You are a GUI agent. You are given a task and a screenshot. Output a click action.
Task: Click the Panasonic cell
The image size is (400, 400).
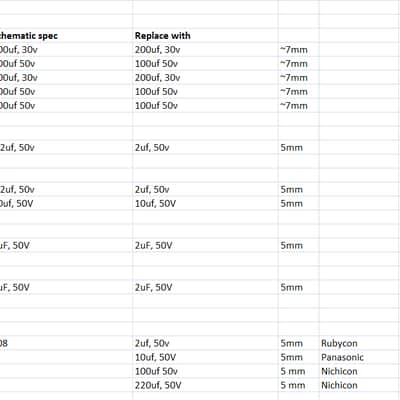pyautogui.click(x=360, y=357)
